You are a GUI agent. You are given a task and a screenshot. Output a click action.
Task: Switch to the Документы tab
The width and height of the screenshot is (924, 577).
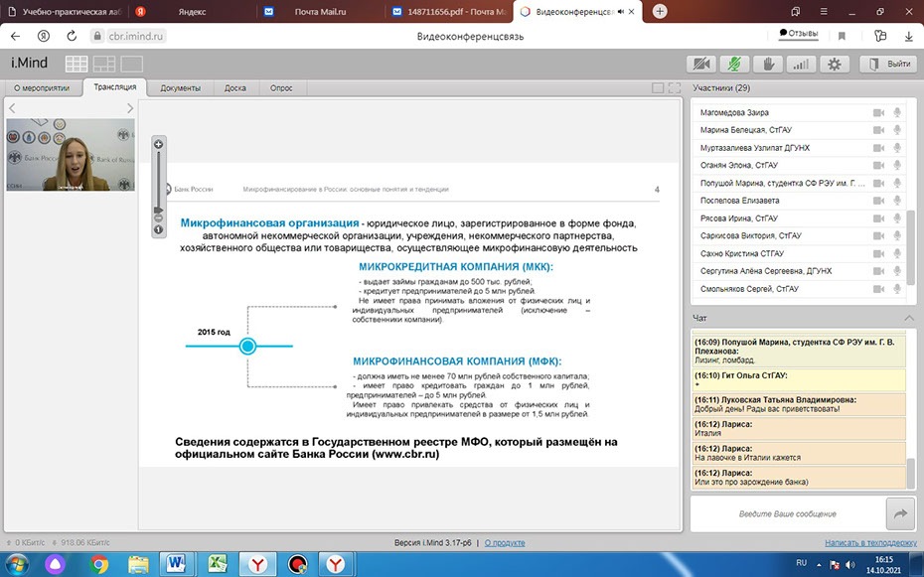coord(180,87)
